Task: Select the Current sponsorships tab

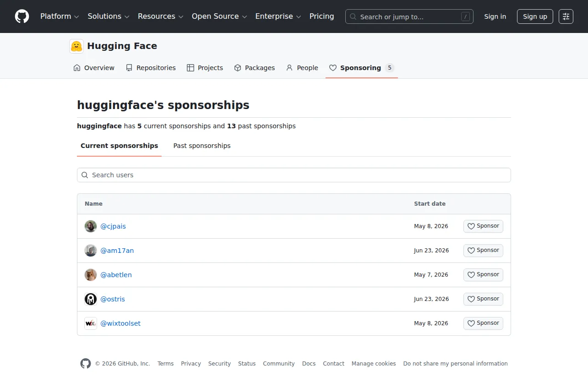Action: click(x=119, y=146)
